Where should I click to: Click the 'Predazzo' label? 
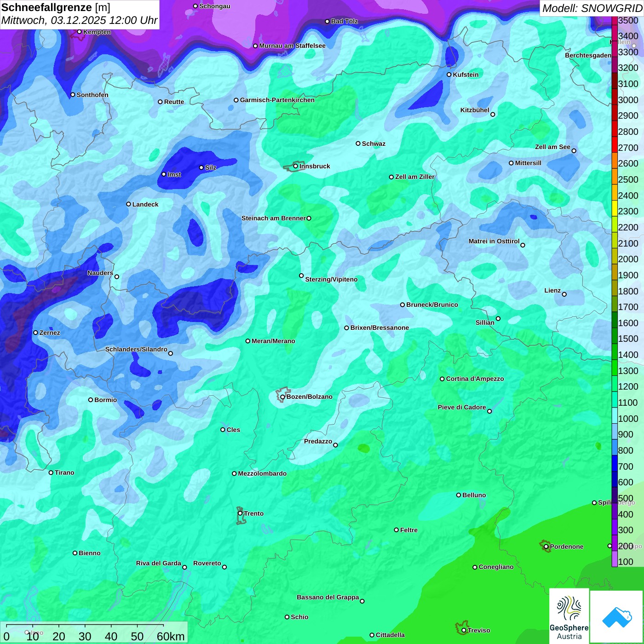(318, 441)
